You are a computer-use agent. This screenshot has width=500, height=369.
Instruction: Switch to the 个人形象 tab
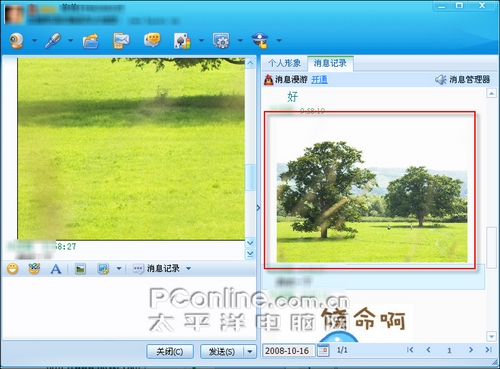click(x=284, y=63)
